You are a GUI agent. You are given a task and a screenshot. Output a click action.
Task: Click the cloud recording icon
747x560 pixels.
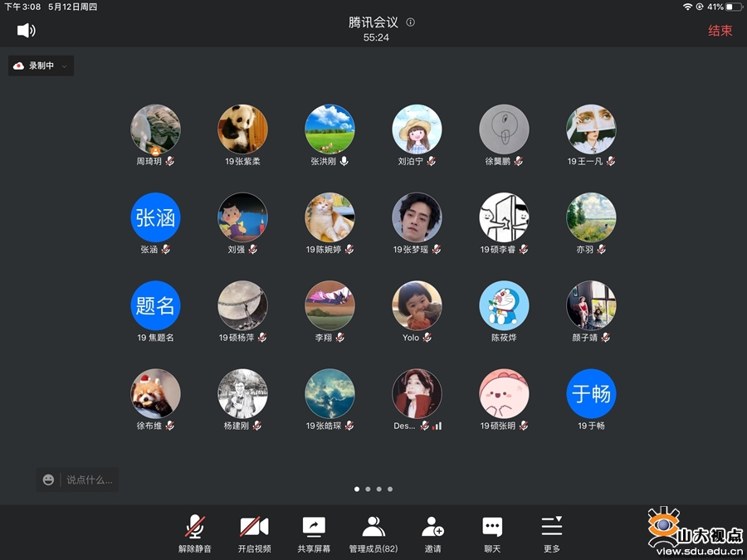tap(19, 66)
